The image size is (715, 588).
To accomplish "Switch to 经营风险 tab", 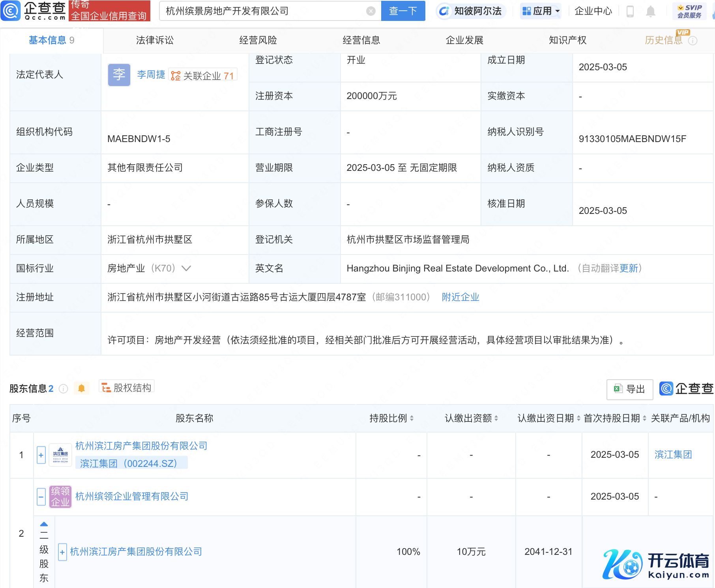I will coord(258,40).
